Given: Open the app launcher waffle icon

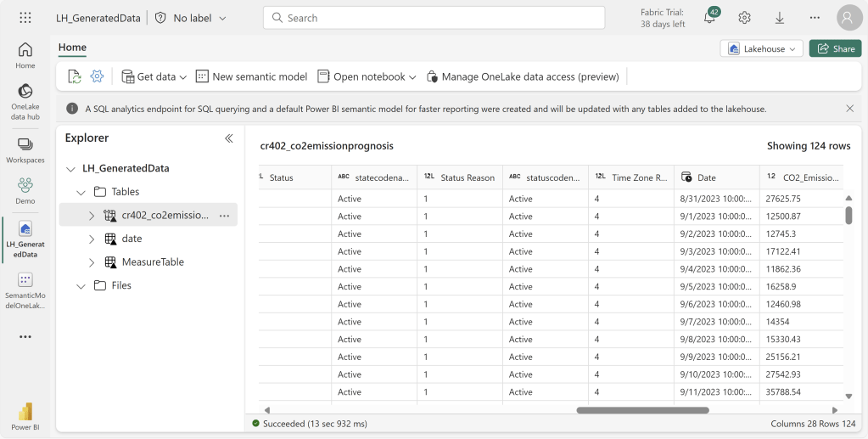Looking at the screenshot, I should (25, 18).
